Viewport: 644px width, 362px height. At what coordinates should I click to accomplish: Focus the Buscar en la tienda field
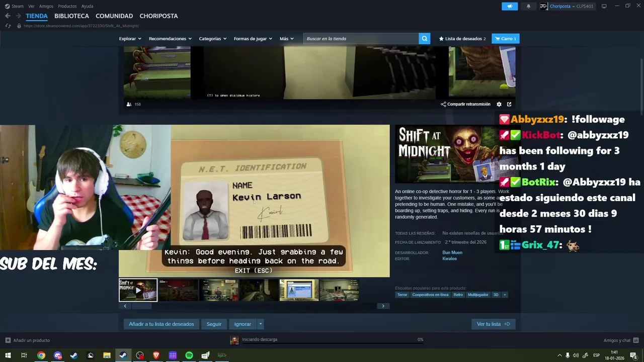click(361, 39)
